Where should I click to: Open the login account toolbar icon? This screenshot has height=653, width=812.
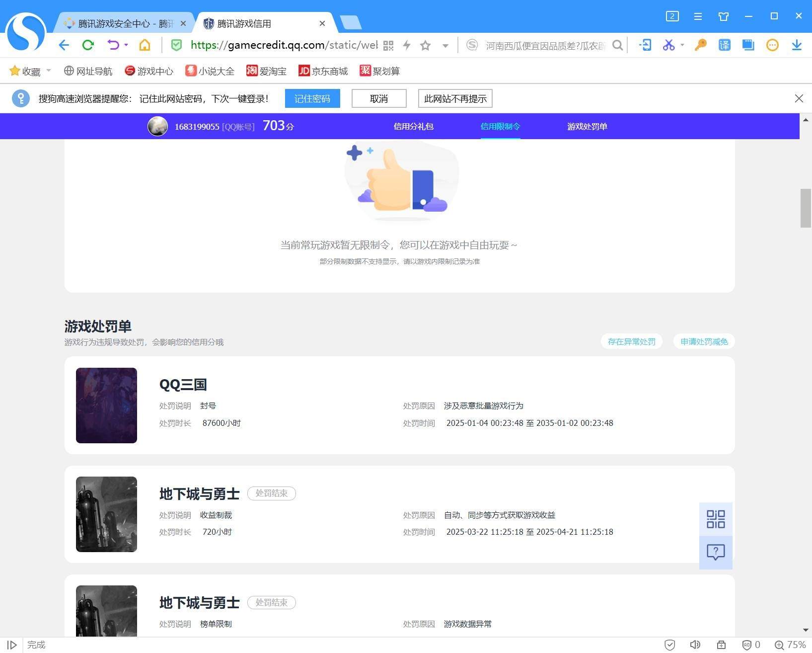[x=645, y=45]
